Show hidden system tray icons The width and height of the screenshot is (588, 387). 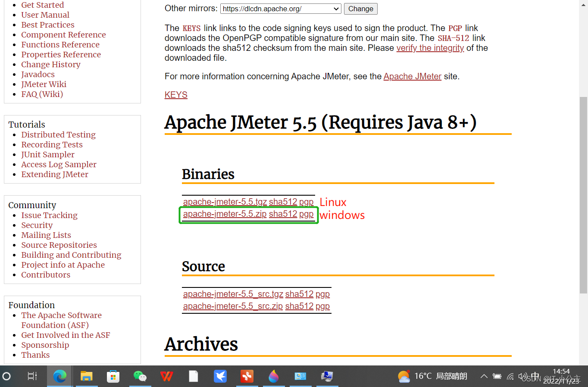pos(484,376)
